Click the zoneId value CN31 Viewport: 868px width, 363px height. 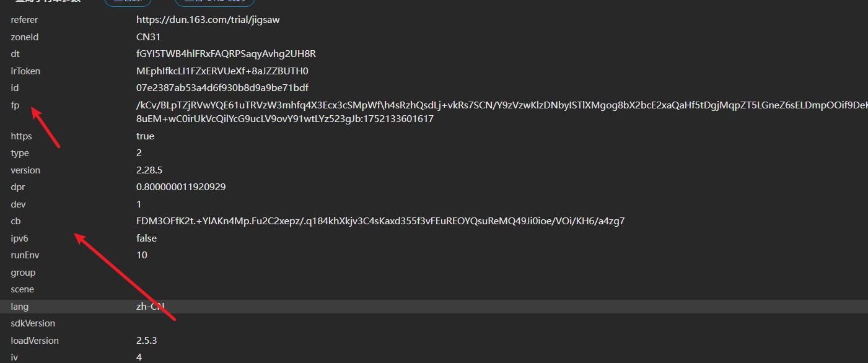click(148, 37)
